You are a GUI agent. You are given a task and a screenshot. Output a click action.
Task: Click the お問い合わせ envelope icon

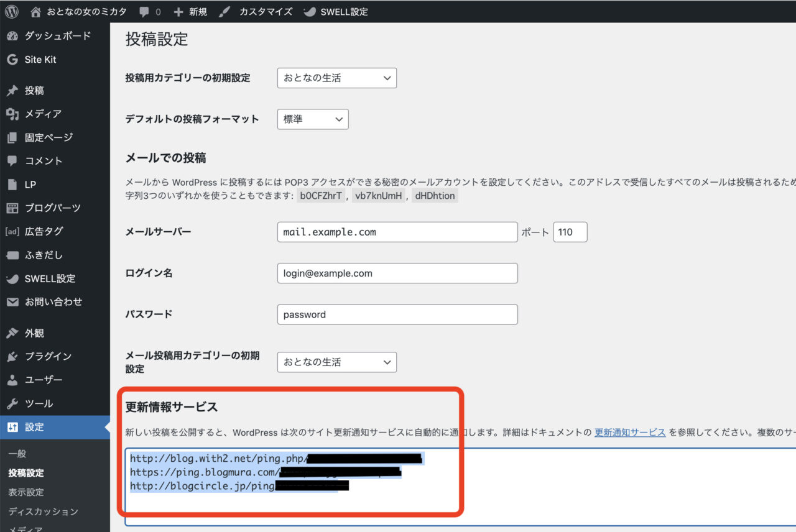pyautogui.click(x=12, y=302)
